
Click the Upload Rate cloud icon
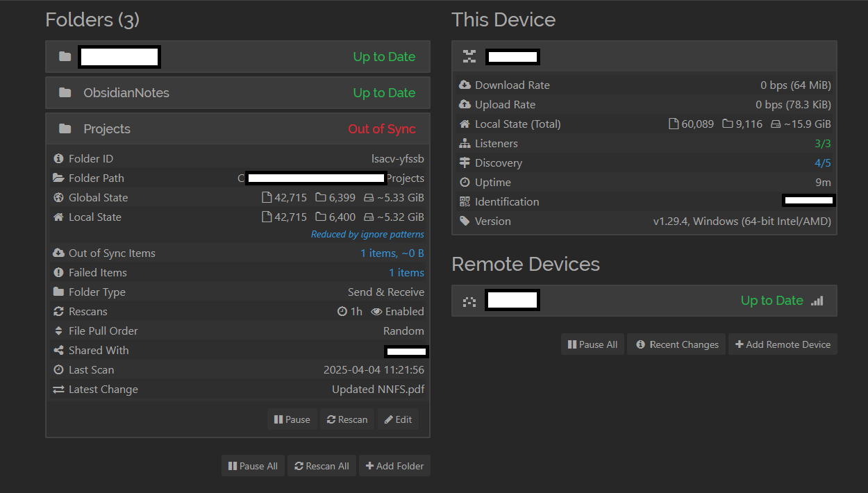tap(465, 105)
